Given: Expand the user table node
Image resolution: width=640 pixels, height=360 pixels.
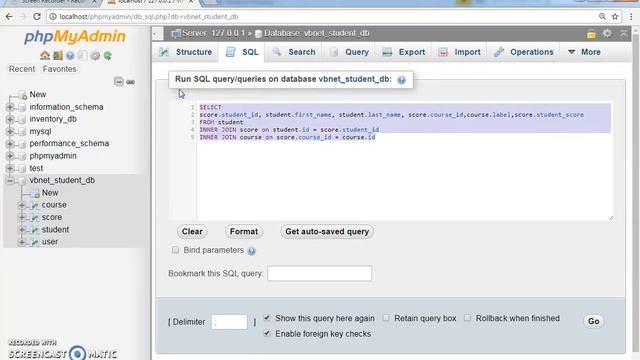Looking at the screenshot, I should (22, 242).
